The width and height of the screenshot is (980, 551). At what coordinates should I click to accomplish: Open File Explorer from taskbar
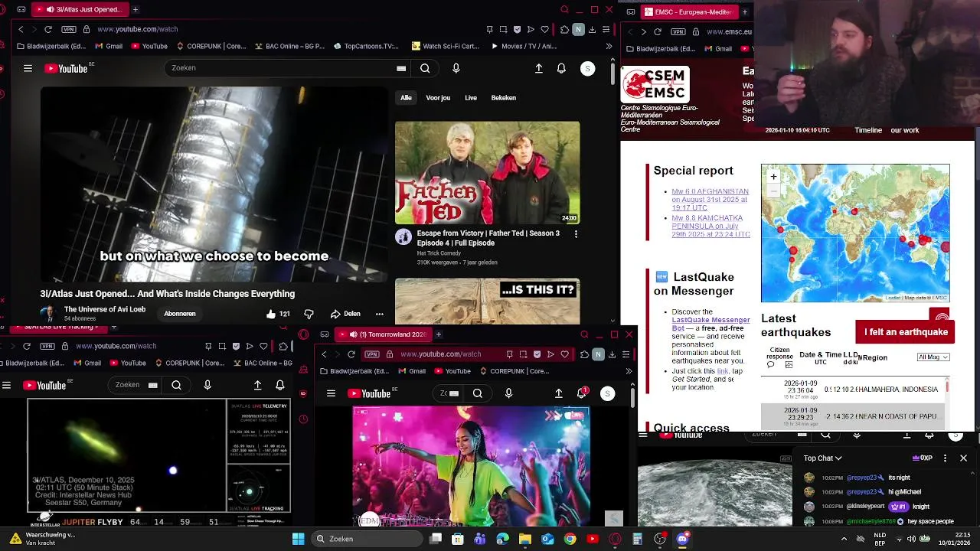525,539
